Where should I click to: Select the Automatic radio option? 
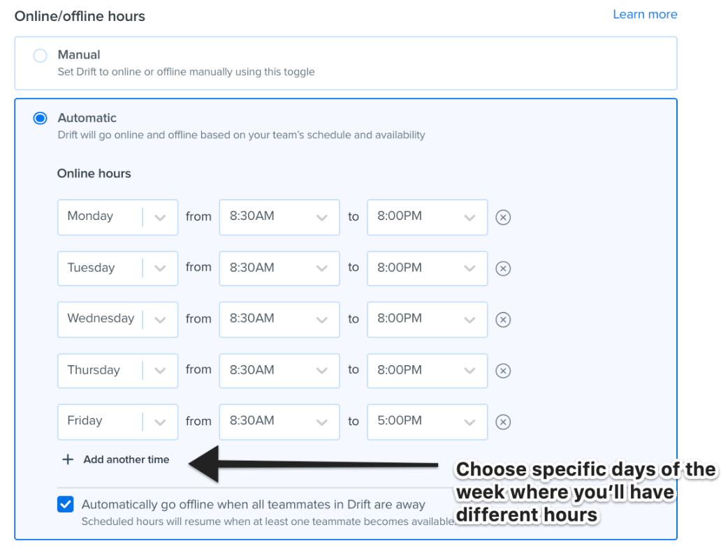(x=40, y=118)
